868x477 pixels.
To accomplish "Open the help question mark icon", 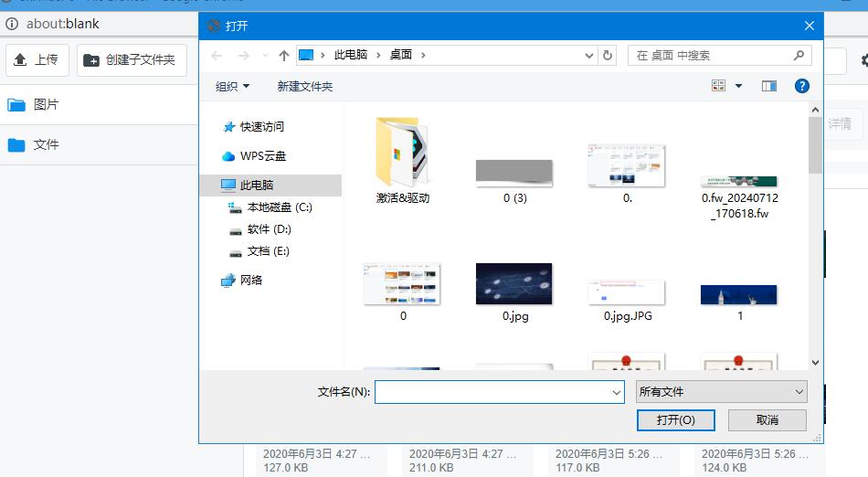I will [x=802, y=86].
